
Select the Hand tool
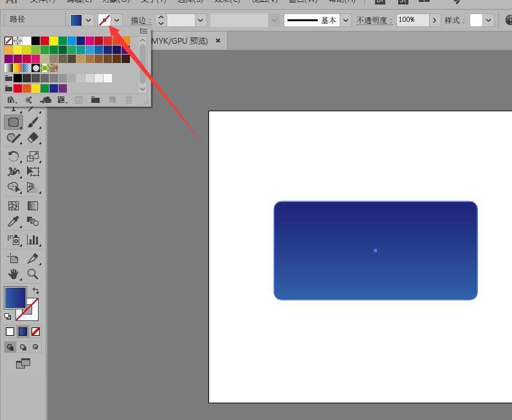(14, 274)
